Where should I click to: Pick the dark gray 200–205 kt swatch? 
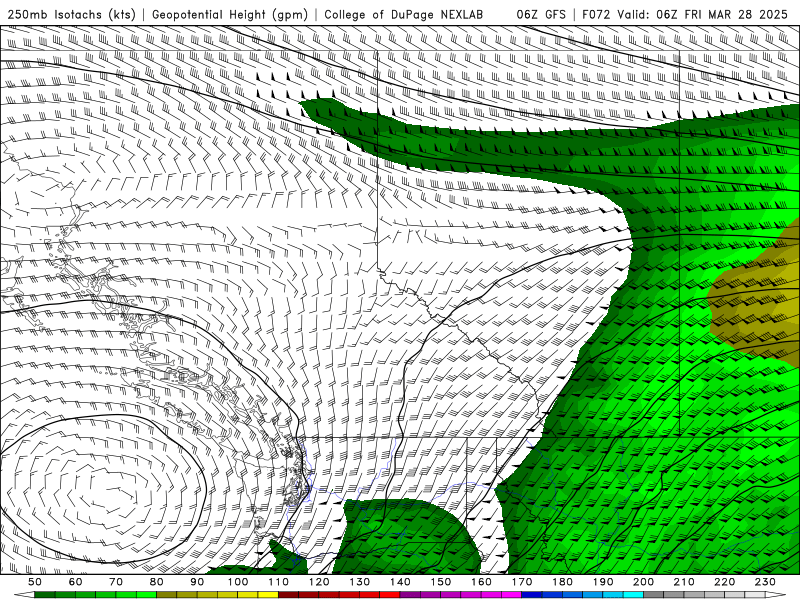tap(654, 594)
